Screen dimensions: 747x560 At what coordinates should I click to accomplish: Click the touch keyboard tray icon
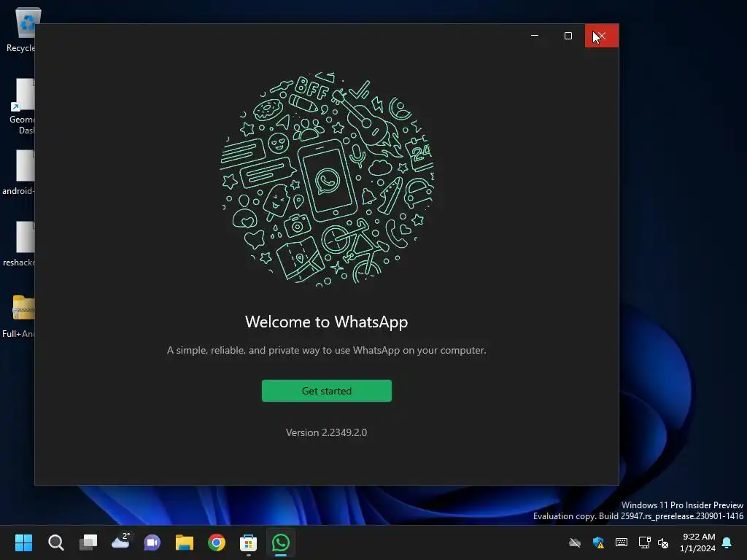pos(622,542)
